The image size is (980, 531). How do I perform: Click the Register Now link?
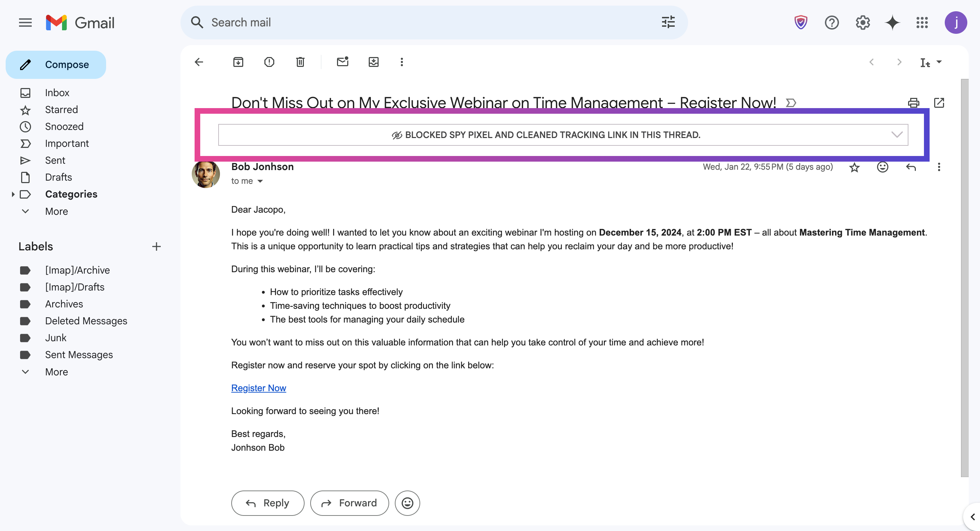[258, 388]
